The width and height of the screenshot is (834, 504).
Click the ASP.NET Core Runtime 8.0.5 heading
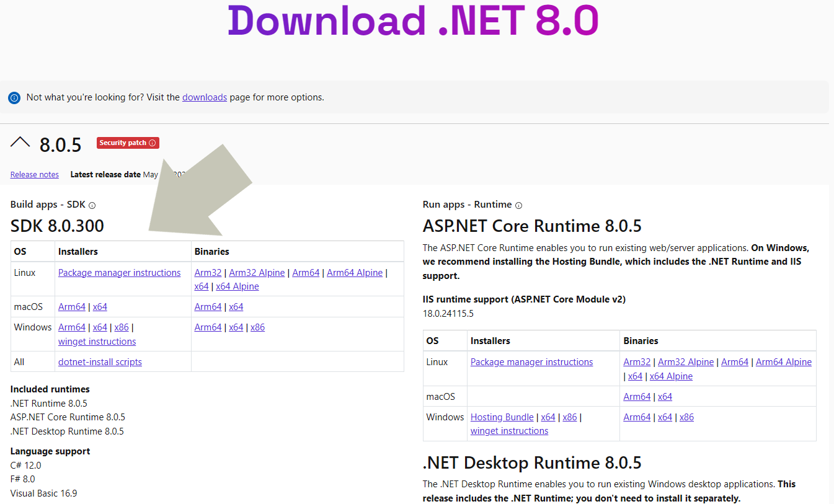click(532, 226)
